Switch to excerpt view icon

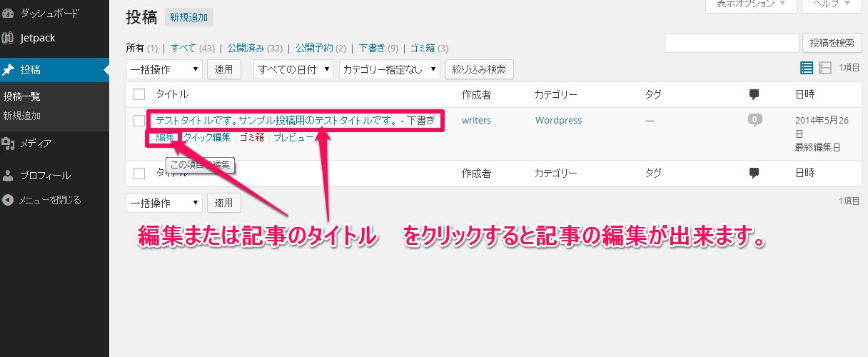point(825,68)
